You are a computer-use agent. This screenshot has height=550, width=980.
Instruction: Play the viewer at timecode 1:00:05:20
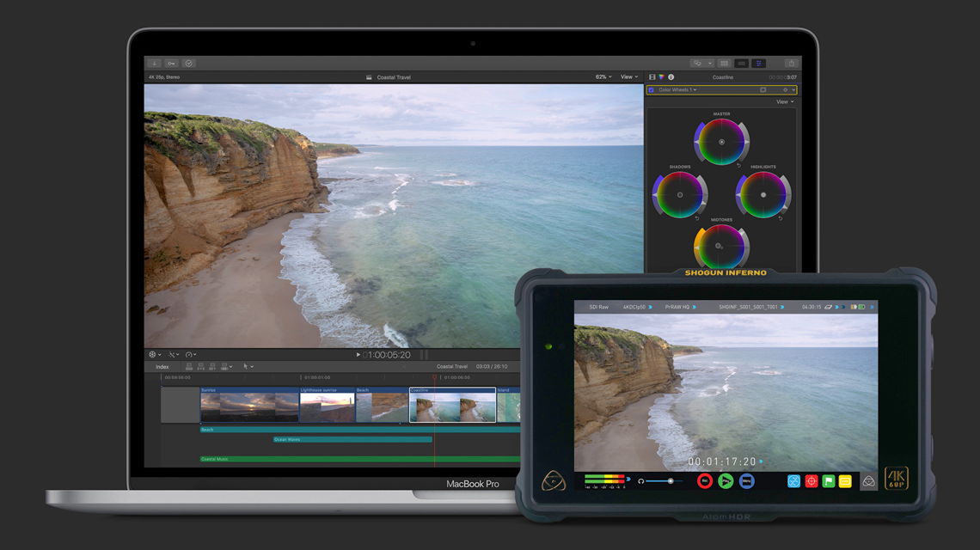click(358, 354)
